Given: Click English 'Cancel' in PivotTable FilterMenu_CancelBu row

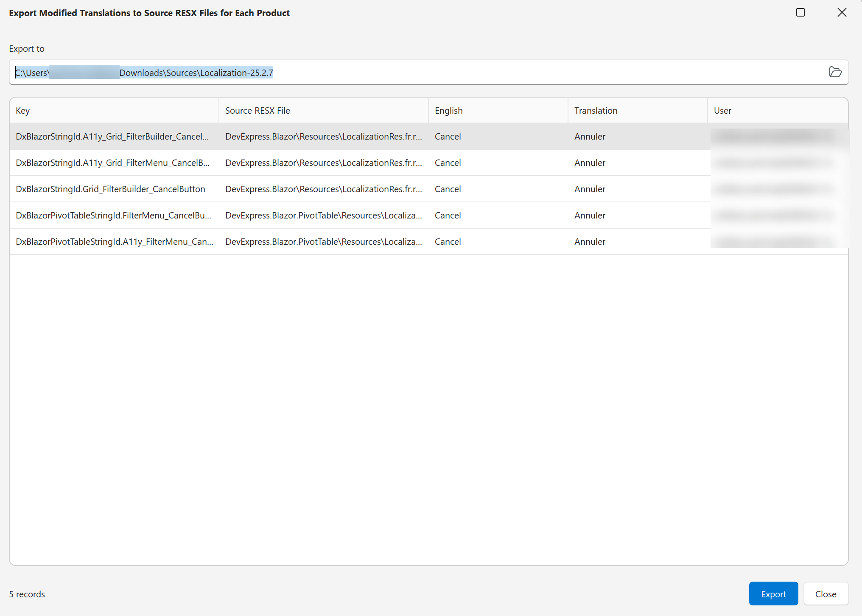Looking at the screenshot, I should click(498, 216).
